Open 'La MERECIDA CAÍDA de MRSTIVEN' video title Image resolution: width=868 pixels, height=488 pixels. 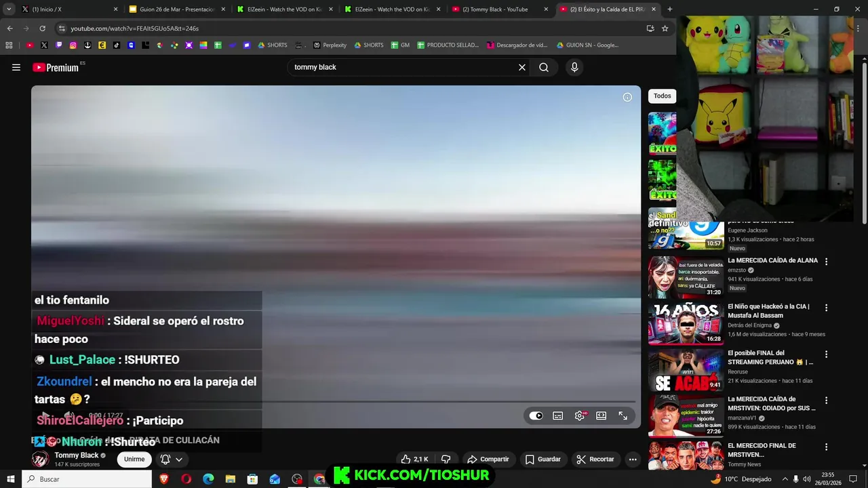pyautogui.click(x=772, y=404)
